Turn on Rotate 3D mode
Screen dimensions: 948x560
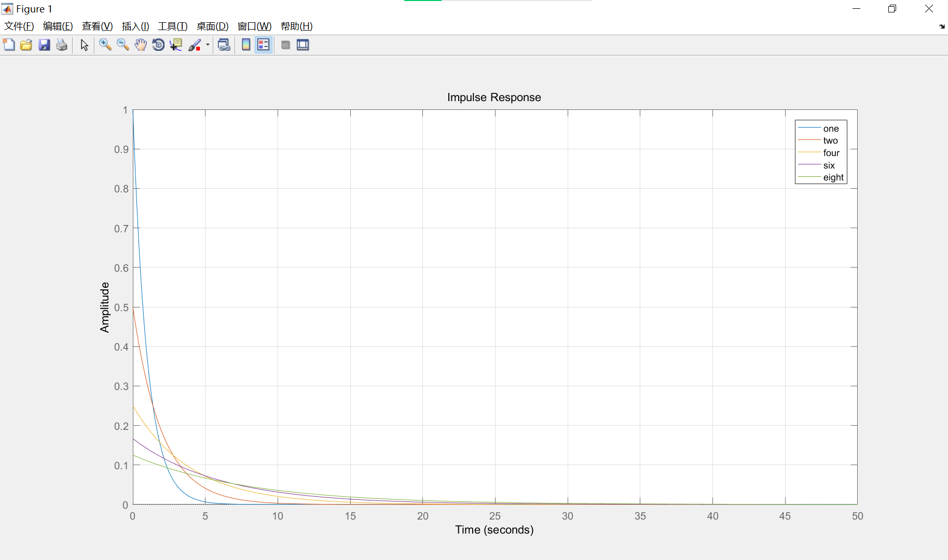pyautogui.click(x=158, y=45)
